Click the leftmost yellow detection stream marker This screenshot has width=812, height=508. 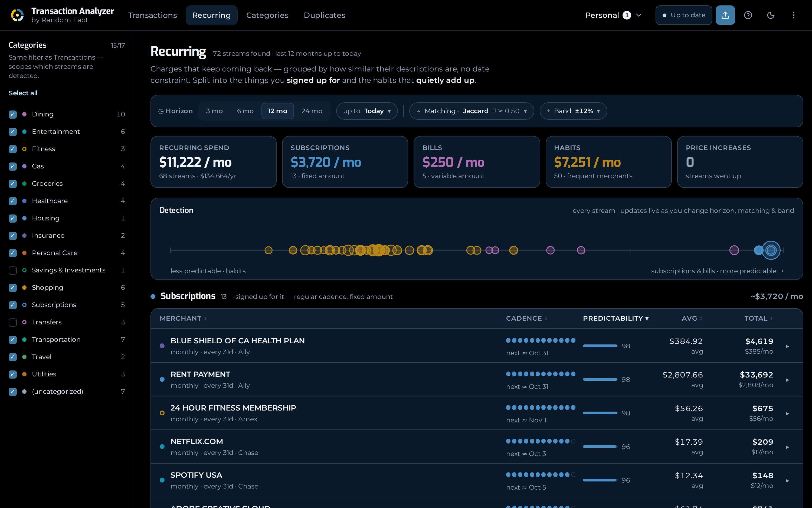point(268,250)
